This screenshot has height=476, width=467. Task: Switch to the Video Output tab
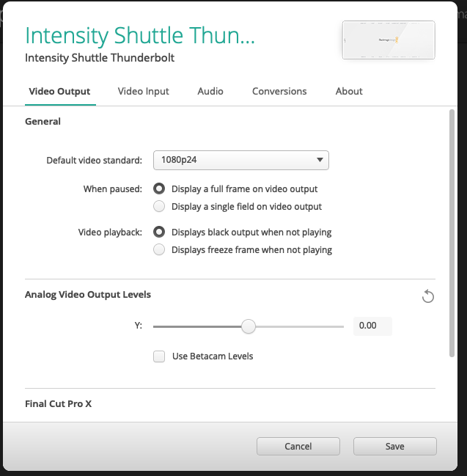59,92
